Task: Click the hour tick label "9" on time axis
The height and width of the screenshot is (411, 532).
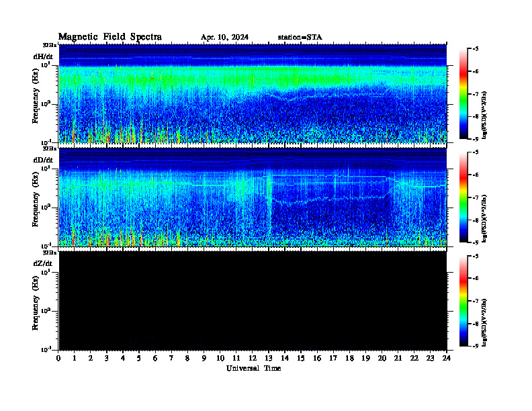Action: [204, 359]
